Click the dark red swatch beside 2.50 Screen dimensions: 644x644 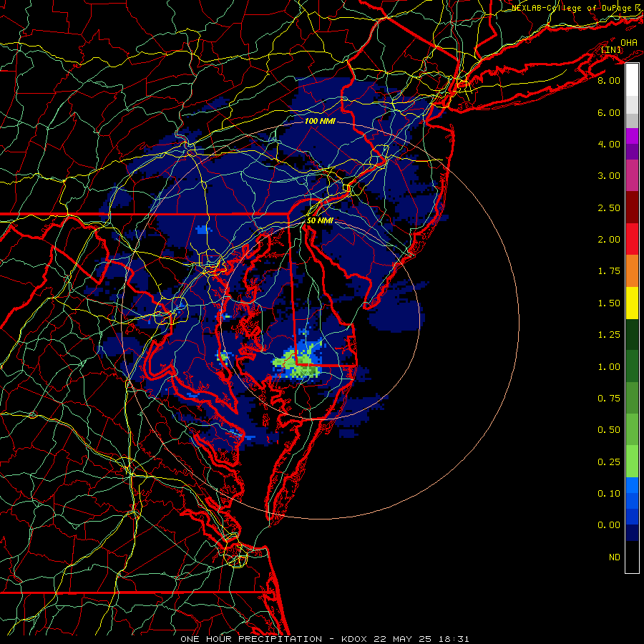click(632, 208)
